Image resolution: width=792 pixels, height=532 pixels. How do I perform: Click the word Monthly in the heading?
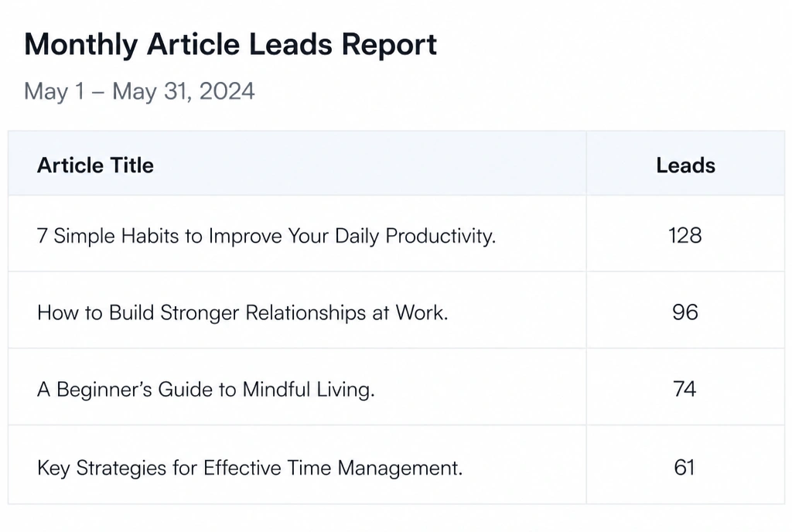[x=80, y=44]
